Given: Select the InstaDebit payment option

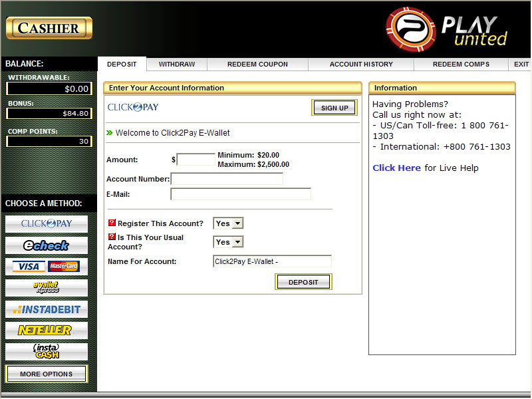Looking at the screenshot, I should [47, 309].
